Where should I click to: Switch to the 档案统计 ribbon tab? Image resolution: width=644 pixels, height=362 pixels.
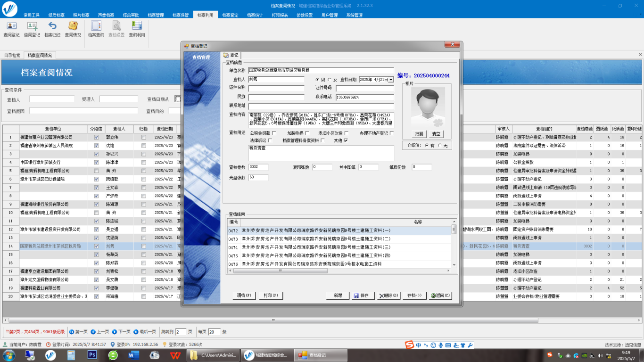click(256, 15)
